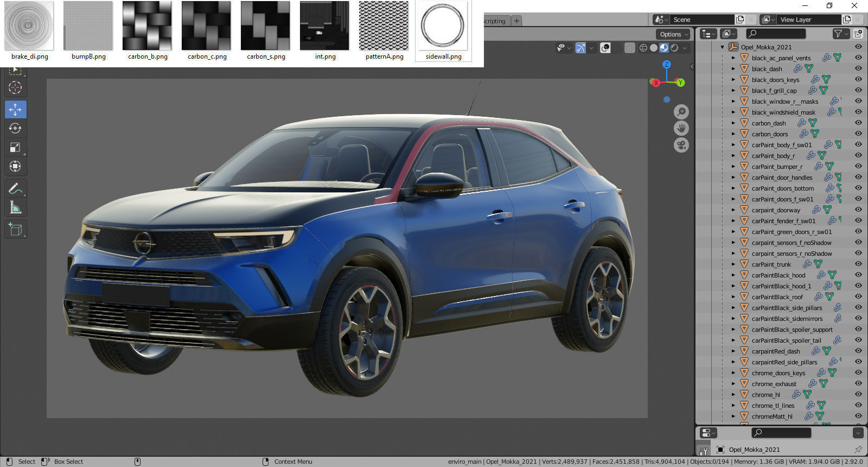Screen dimensions: 868x467
Task: Expand the black_dash object
Action: pyautogui.click(x=733, y=69)
